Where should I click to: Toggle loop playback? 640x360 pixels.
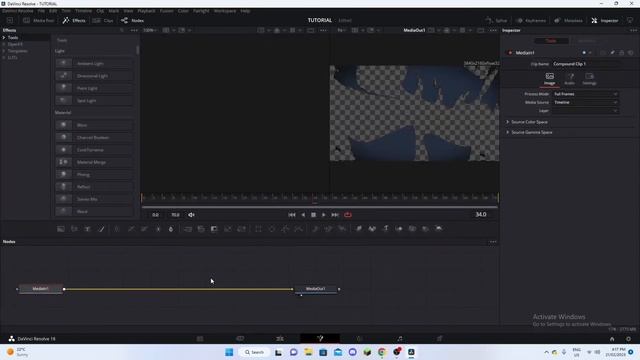pyautogui.click(x=348, y=215)
